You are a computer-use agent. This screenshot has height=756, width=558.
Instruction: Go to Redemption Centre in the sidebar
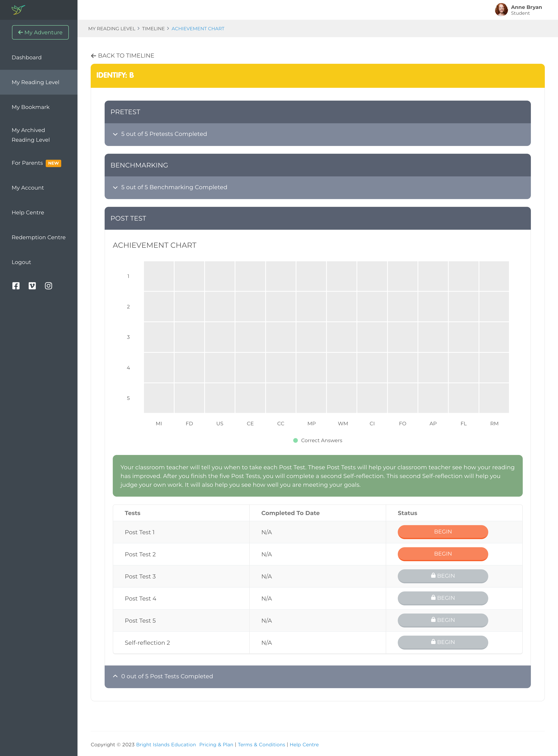tap(39, 237)
